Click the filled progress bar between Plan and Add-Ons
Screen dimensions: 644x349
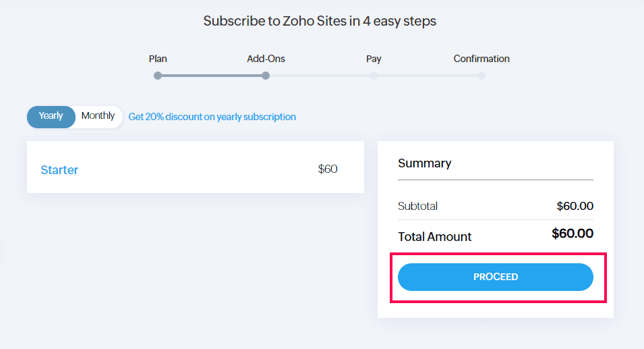click(212, 76)
